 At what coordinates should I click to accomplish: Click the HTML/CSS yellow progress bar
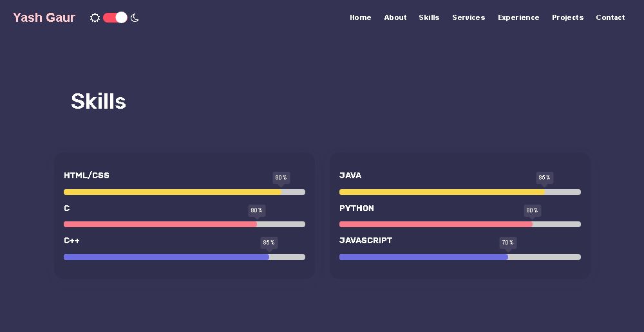tap(173, 192)
